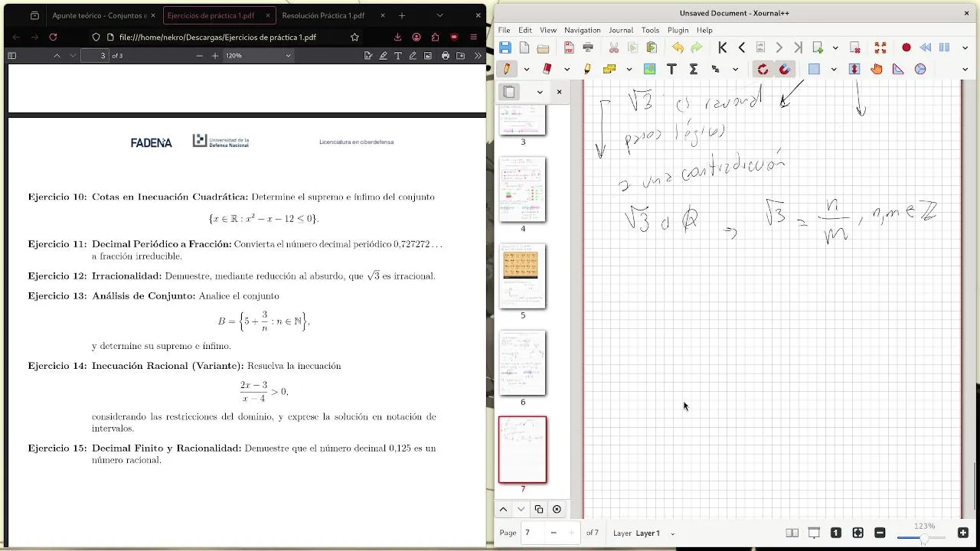Show more Firefox PDF tools
The image size is (980, 551).
coord(478,55)
